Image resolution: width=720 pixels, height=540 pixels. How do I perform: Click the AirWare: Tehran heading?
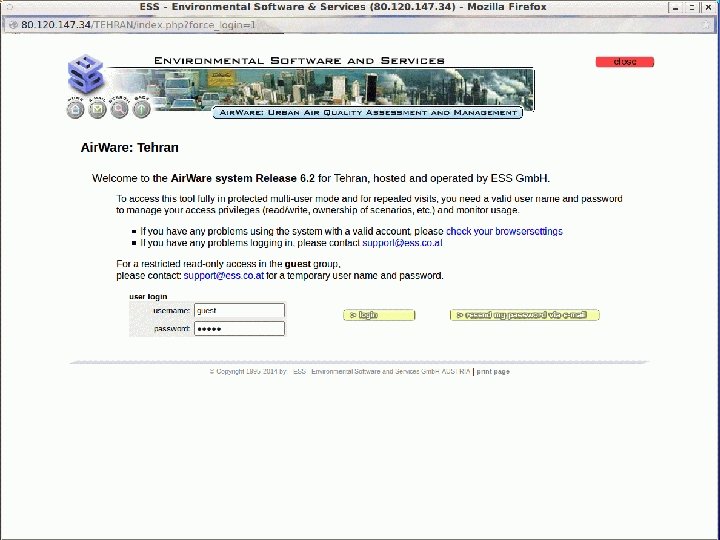coord(129,148)
